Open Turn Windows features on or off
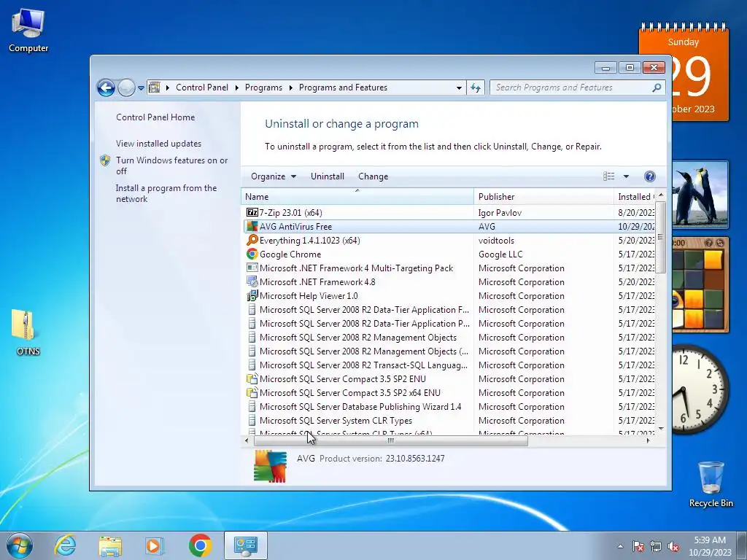Viewport: 747px width, 560px height. (172, 166)
